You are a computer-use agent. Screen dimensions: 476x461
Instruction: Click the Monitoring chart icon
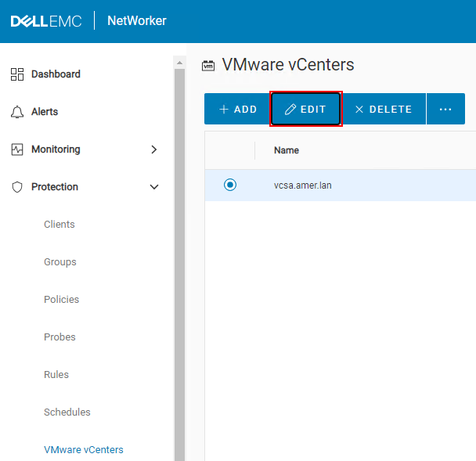pos(17,149)
